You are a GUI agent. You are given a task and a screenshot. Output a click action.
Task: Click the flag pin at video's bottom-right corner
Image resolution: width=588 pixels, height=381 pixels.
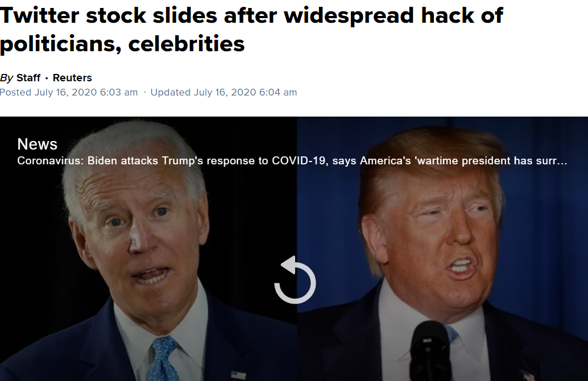[x=527, y=375]
